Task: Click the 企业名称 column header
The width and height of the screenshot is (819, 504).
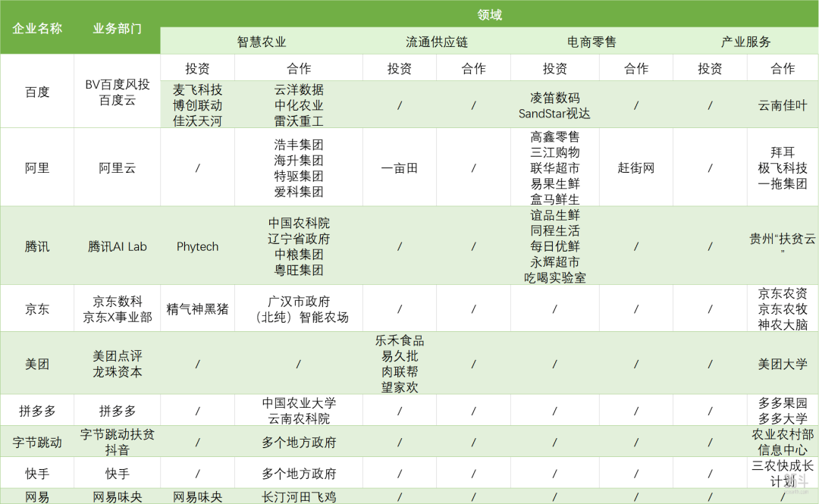Action: click(x=37, y=28)
